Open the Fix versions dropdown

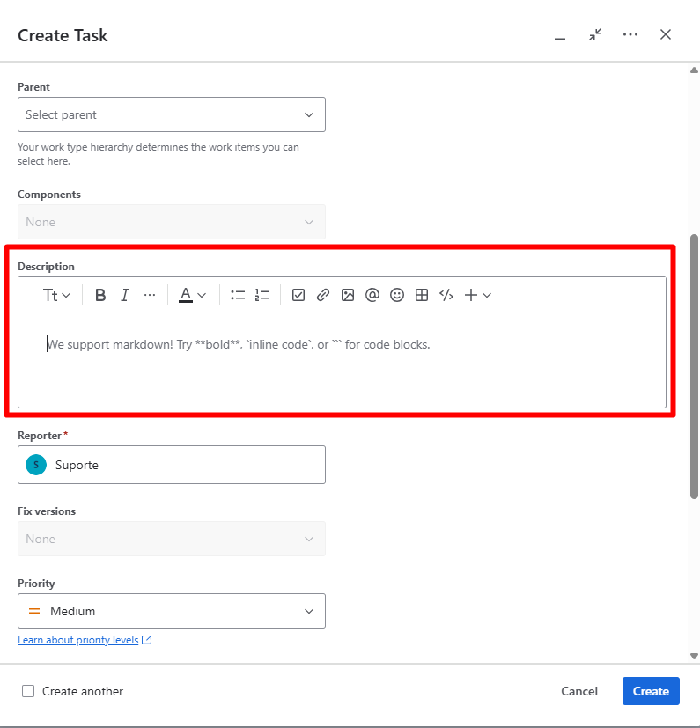click(172, 539)
